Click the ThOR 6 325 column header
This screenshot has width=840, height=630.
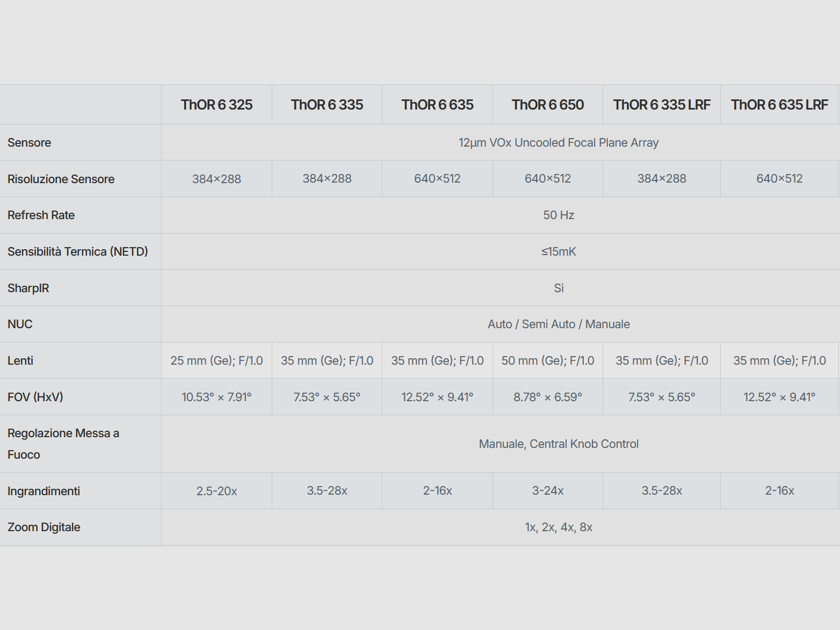click(x=216, y=105)
